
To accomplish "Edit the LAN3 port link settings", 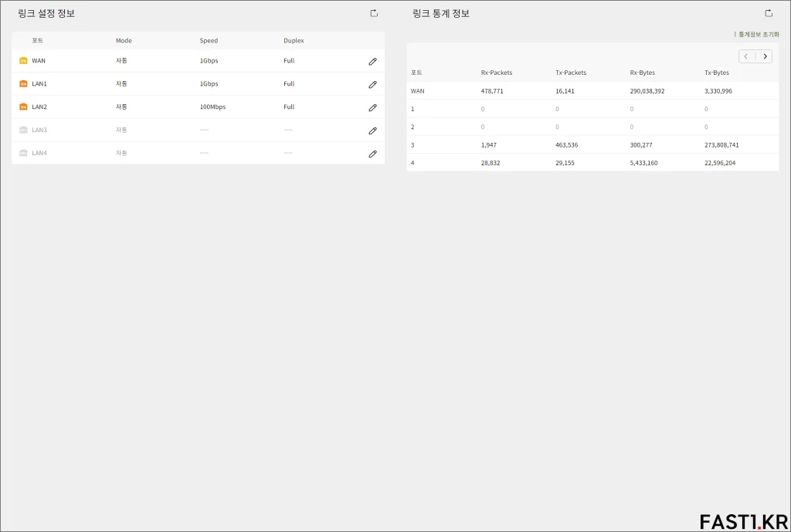I will (x=373, y=130).
